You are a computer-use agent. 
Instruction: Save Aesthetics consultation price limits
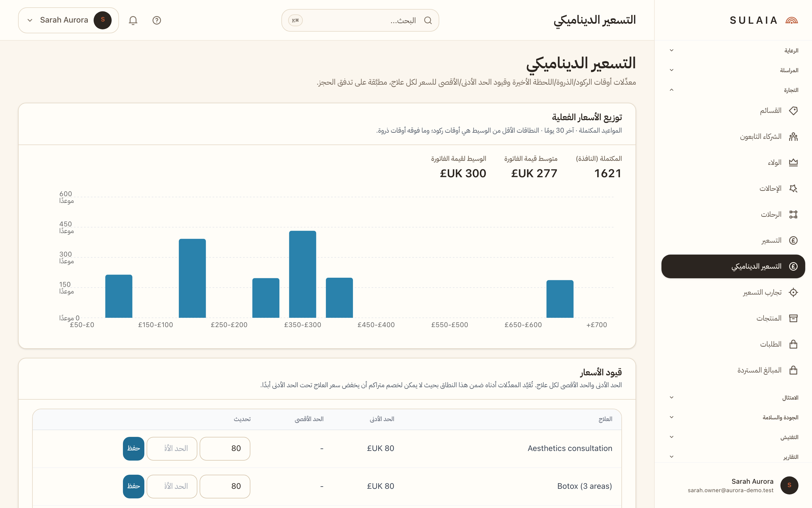[134, 448]
